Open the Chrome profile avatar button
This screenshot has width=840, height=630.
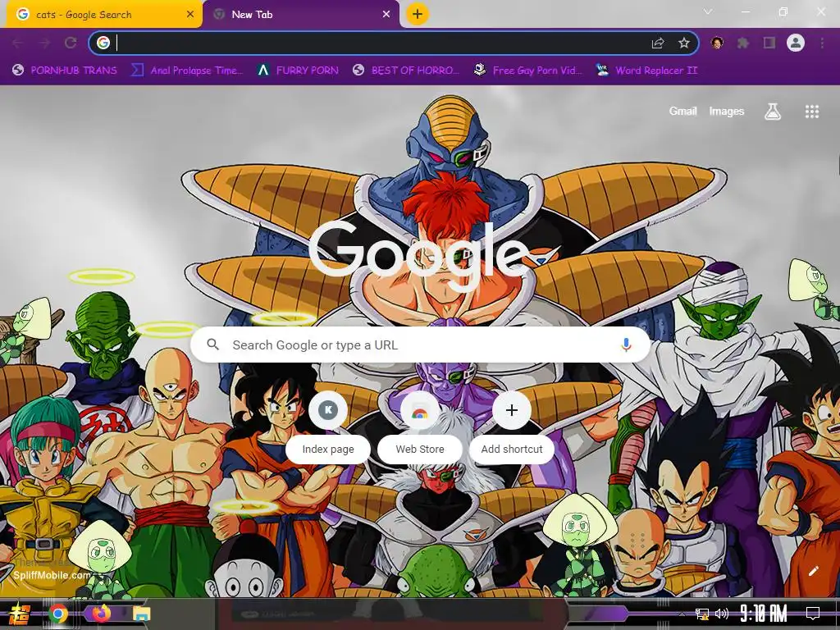[796, 43]
